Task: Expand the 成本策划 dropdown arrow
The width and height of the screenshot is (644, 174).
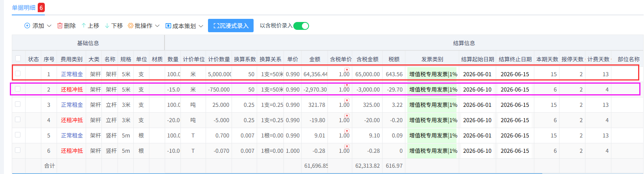Action: click(201, 26)
